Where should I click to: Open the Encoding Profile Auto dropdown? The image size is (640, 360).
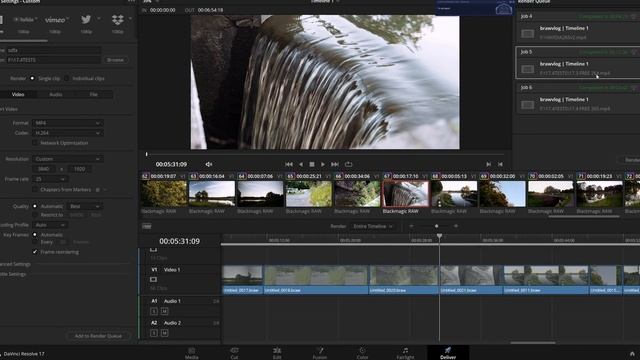(50, 225)
